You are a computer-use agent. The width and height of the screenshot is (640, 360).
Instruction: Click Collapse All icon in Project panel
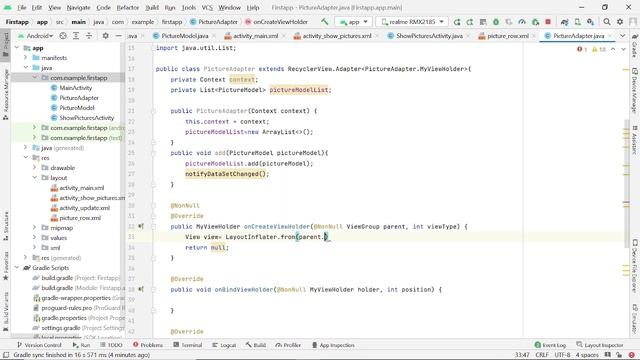89,36
